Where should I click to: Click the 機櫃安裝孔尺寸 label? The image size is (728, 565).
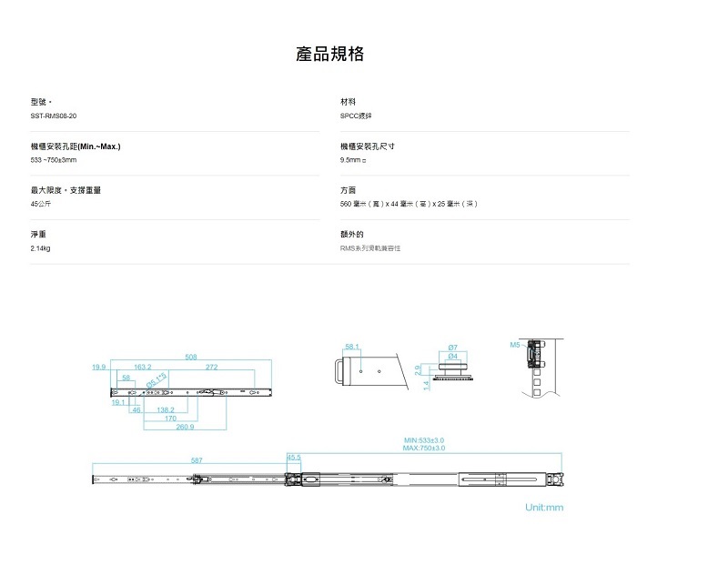pyautogui.click(x=368, y=146)
